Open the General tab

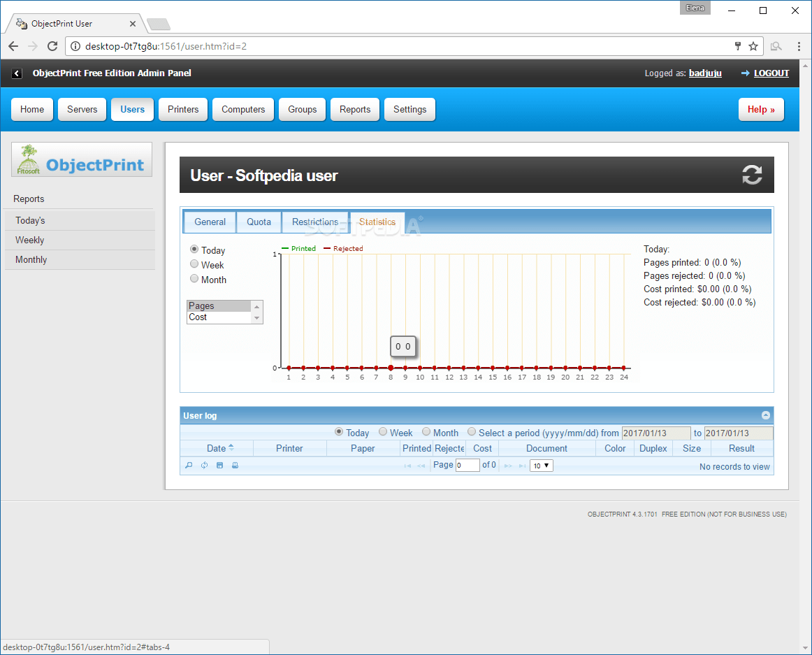[x=210, y=222]
